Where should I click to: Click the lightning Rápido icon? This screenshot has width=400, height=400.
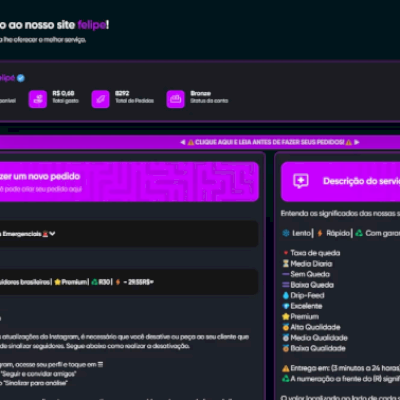(x=320, y=233)
